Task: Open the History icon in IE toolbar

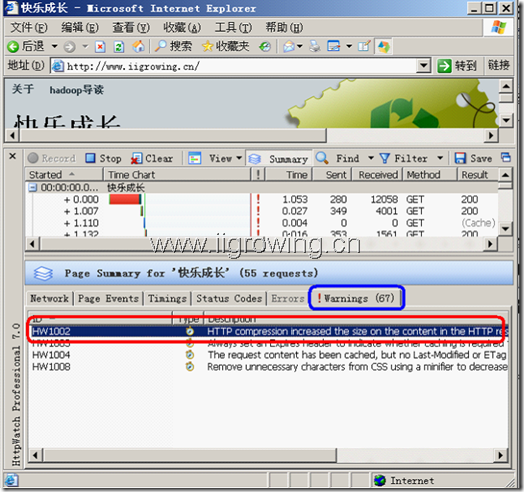Action: pyautogui.click(x=265, y=46)
